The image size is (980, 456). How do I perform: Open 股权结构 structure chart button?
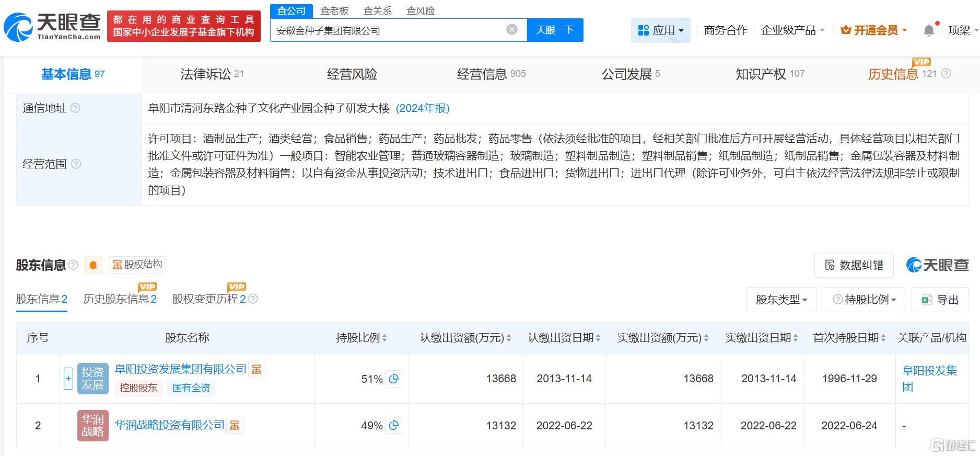coord(137,265)
